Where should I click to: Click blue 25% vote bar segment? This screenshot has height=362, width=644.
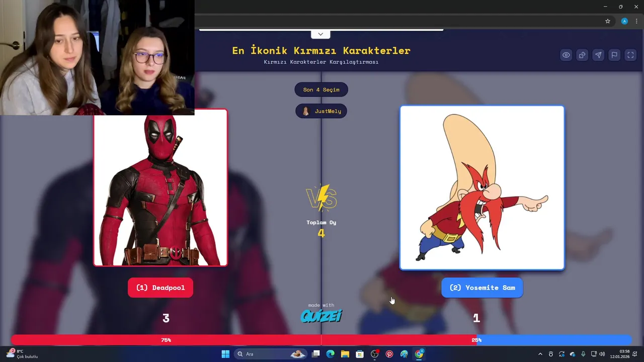point(553,340)
